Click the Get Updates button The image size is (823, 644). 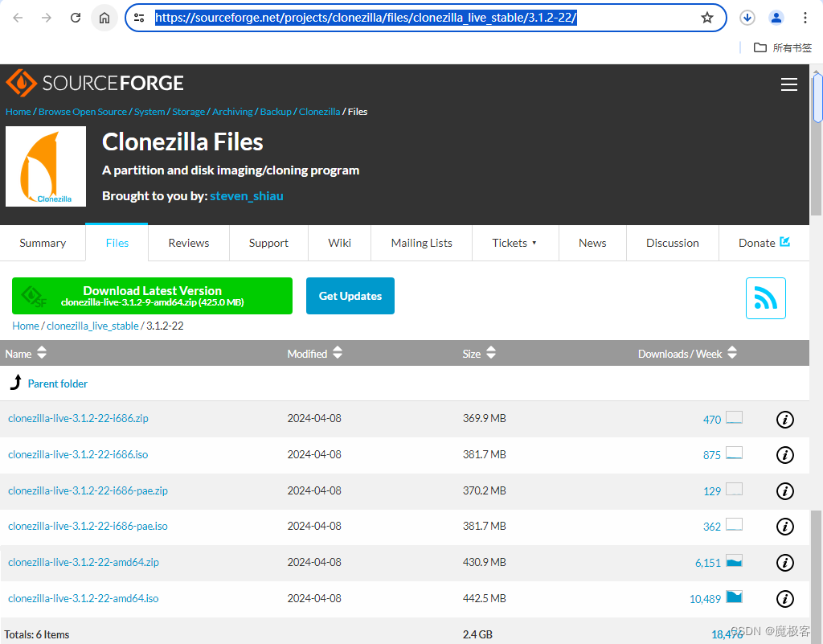(350, 296)
